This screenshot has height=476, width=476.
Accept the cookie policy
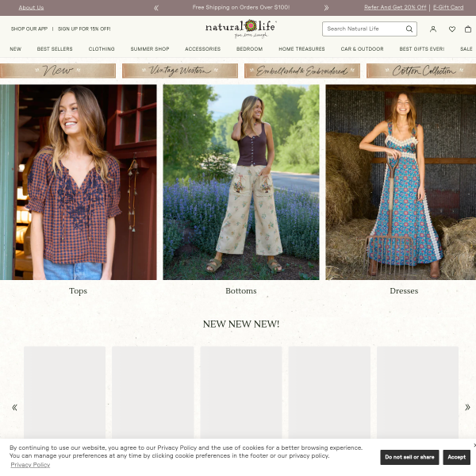(457, 457)
